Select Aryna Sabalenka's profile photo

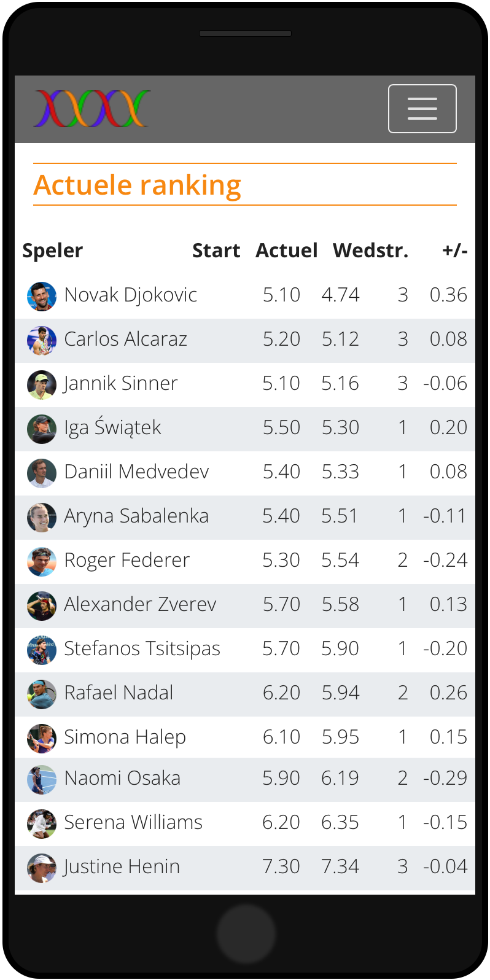[42, 517]
